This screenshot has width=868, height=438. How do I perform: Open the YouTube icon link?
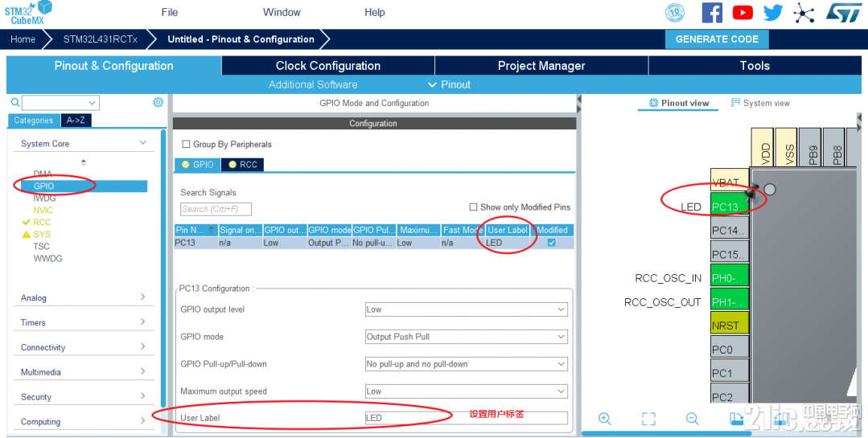pos(743,12)
